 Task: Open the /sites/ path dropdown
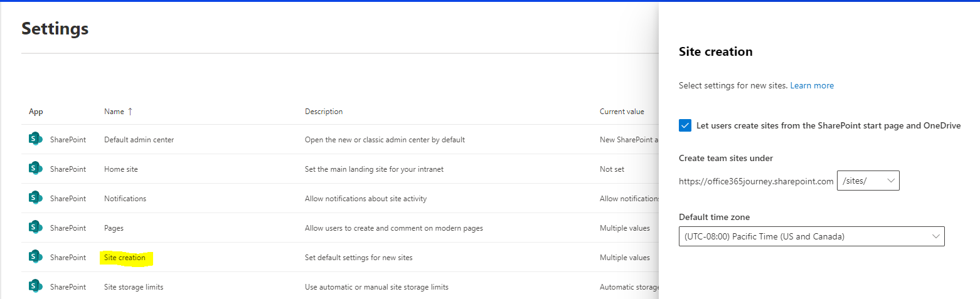[868, 181]
